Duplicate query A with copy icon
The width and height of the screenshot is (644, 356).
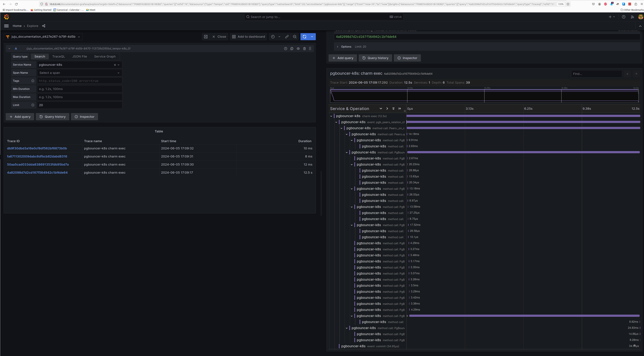(x=292, y=48)
